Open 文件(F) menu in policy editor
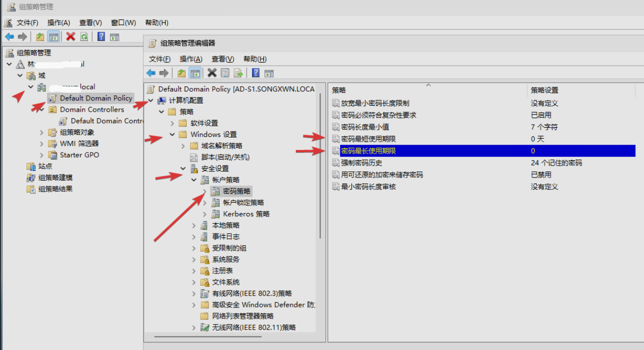This screenshot has width=644, height=350. [159, 59]
